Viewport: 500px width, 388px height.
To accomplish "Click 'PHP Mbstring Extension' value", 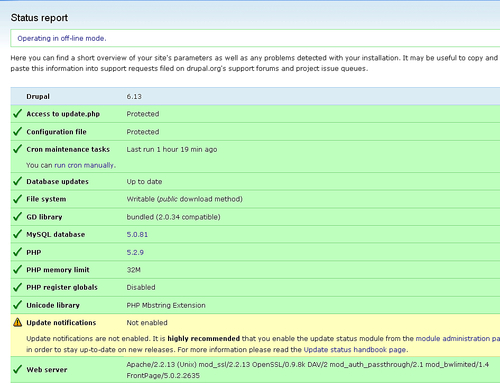I will click(166, 305).
